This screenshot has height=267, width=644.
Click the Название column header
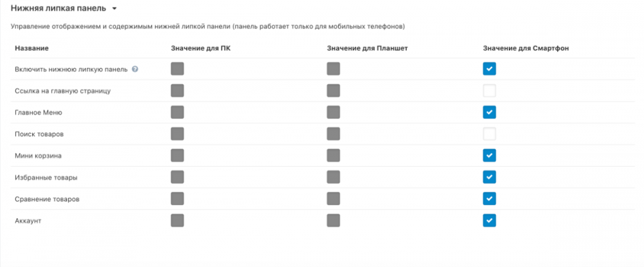(x=32, y=48)
